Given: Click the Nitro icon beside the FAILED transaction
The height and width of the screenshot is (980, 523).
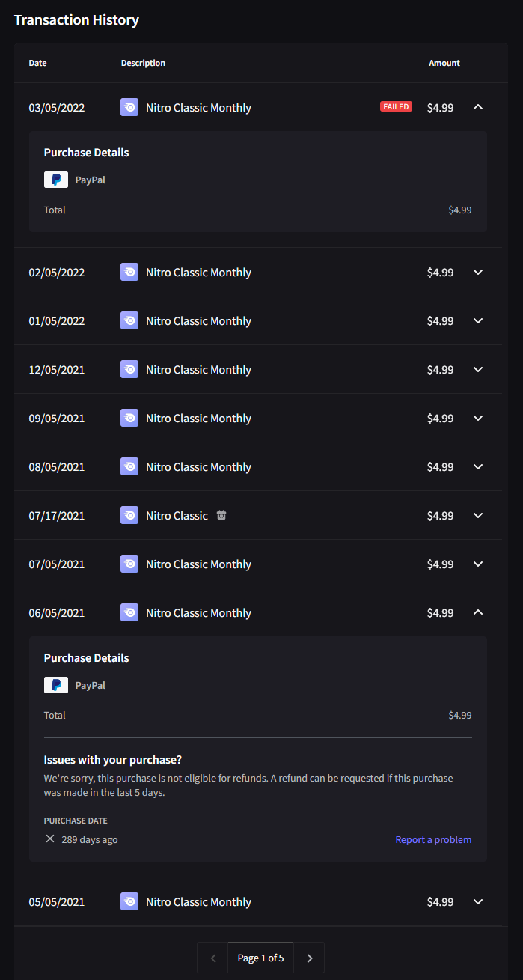Looking at the screenshot, I should click(129, 107).
